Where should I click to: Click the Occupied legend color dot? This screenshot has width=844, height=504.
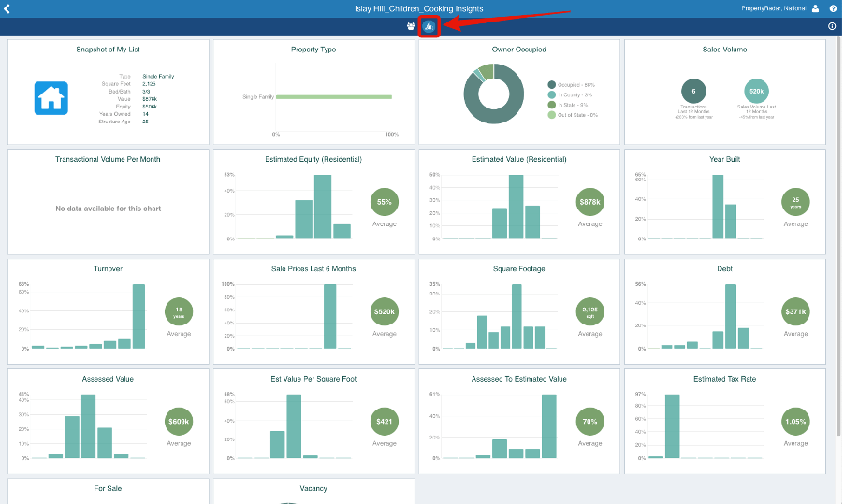tap(552, 85)
